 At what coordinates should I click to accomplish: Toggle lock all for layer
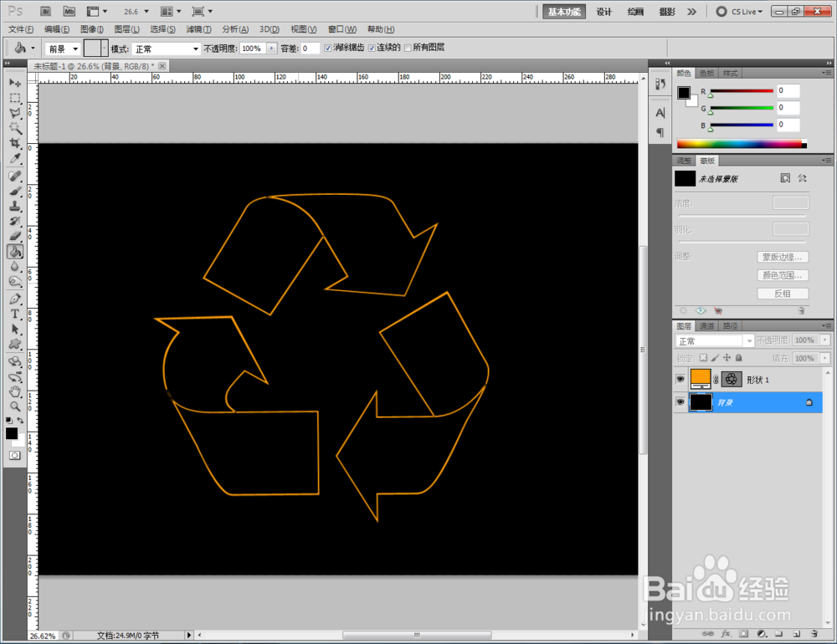(739, 357)
